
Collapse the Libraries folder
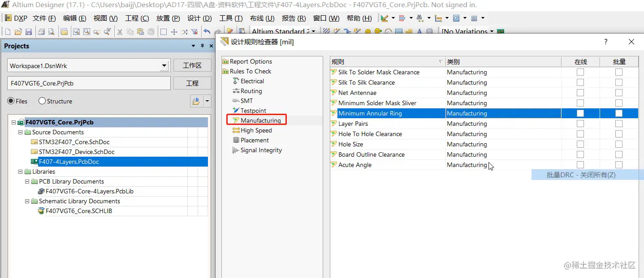[x=21, y=171]
